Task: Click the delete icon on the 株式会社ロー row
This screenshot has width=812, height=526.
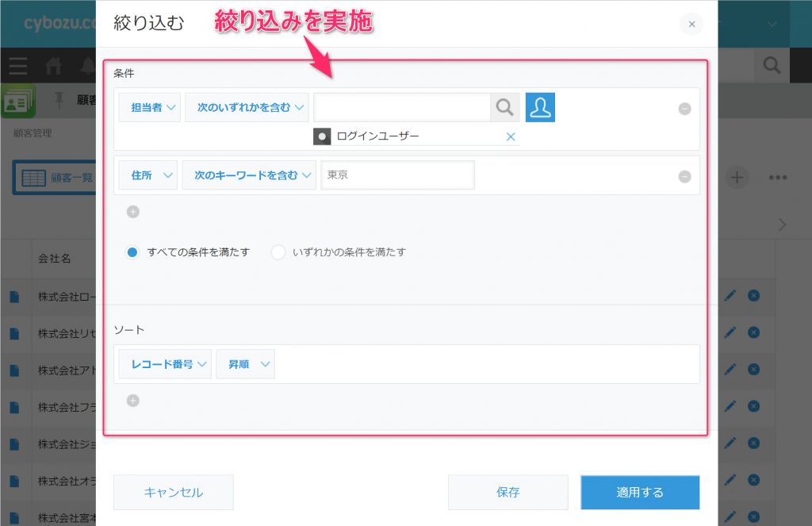Action: pyautogui.click(x=753, y=295)
